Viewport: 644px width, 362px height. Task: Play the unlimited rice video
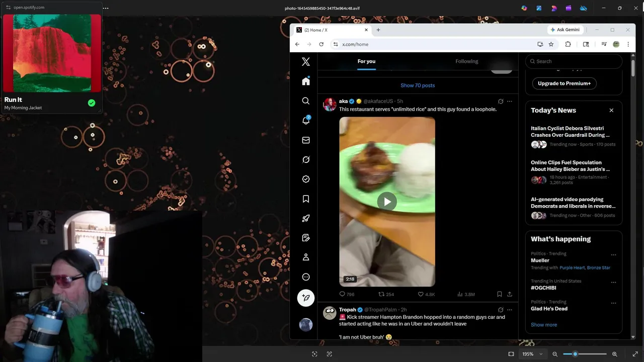(387, 202)
